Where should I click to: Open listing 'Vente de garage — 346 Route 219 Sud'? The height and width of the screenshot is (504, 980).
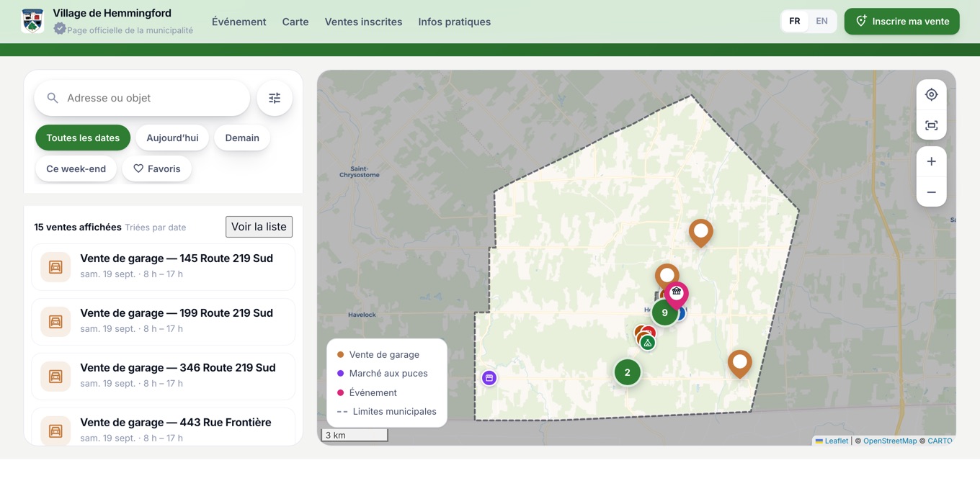click(x=163, y=377)
